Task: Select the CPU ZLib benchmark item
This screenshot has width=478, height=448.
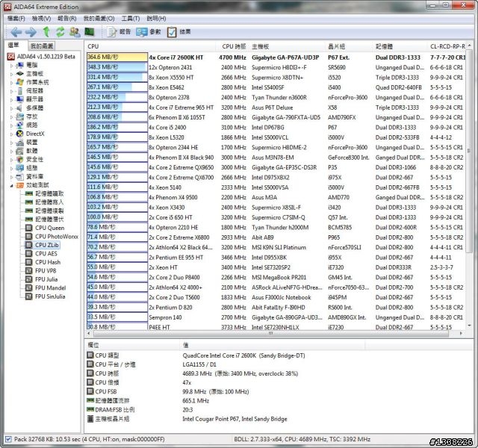Action: [42, 245]
